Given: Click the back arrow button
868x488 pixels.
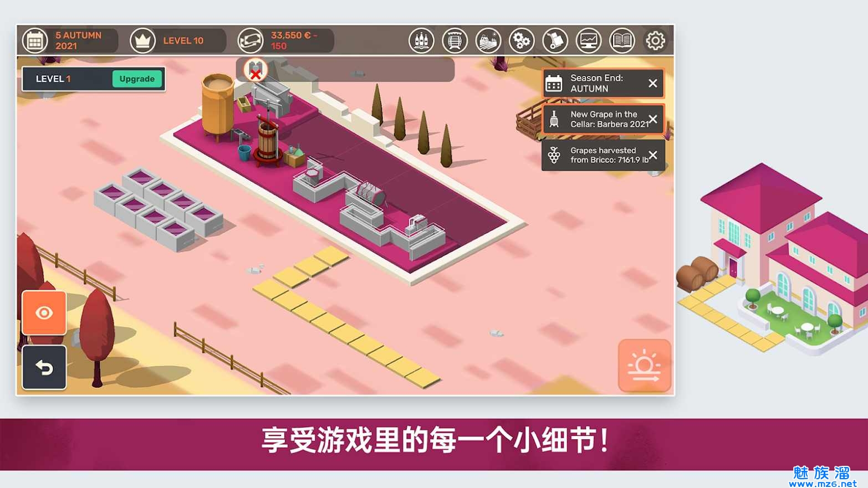Looking at the screenshot, I should coord(44,367).
